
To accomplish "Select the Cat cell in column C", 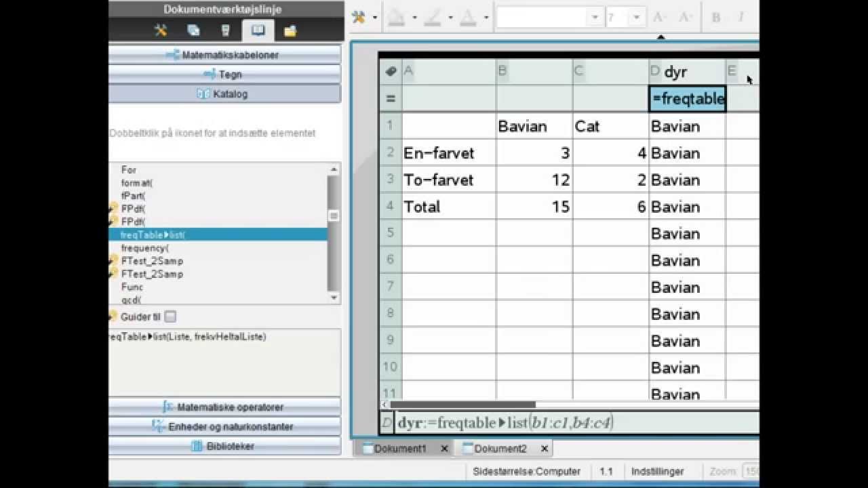I will (x=611, y=126).
